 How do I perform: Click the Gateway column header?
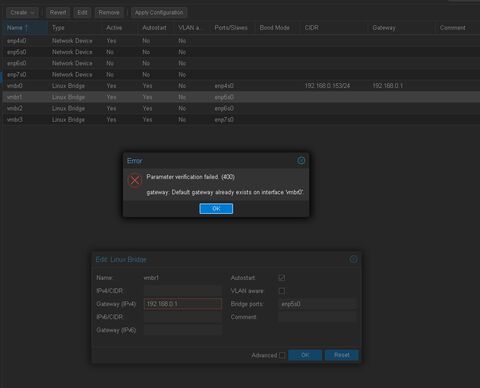point(402,28)
